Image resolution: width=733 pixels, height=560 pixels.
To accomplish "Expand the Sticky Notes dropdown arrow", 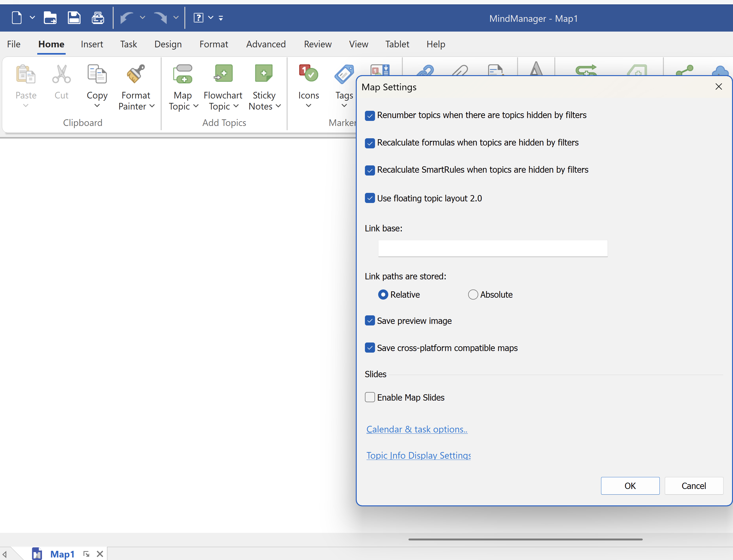I will click(278, 106).
